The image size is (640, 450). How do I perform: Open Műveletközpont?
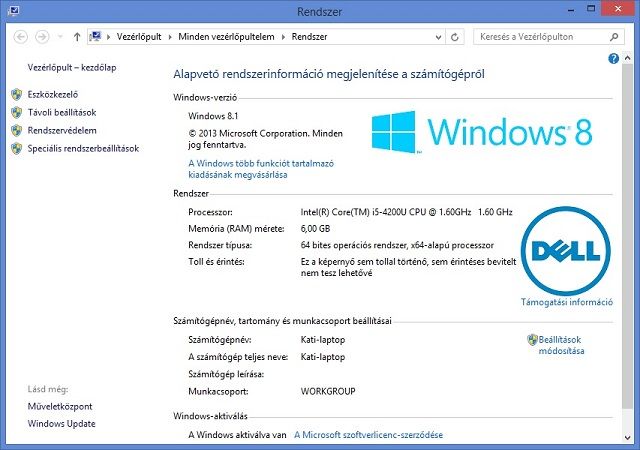point(60,406)
